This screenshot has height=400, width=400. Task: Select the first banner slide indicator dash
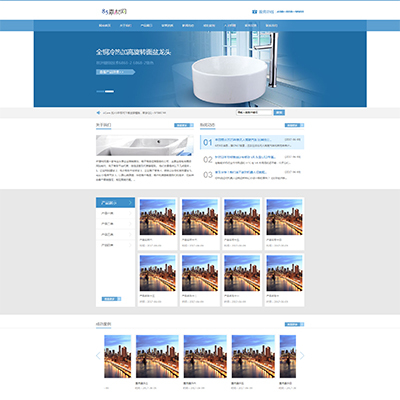[100, 91]
